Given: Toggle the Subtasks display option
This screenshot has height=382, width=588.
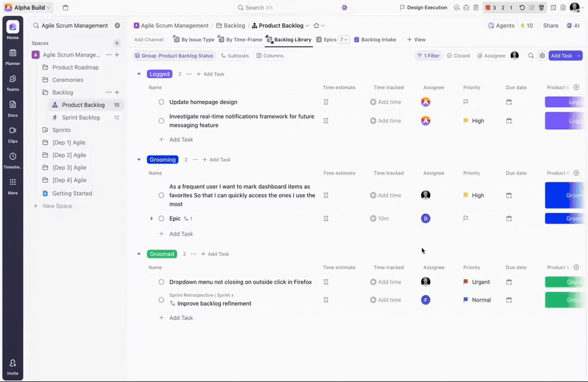Looking at the screenshot, I should pyautogui.click(x=235, y=56).
